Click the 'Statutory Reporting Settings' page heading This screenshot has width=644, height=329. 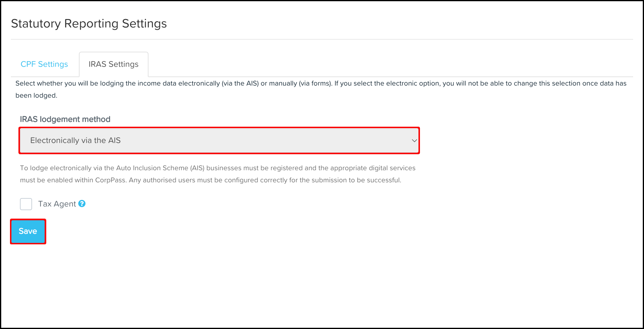pyautogui.click(x=89, y=24)
